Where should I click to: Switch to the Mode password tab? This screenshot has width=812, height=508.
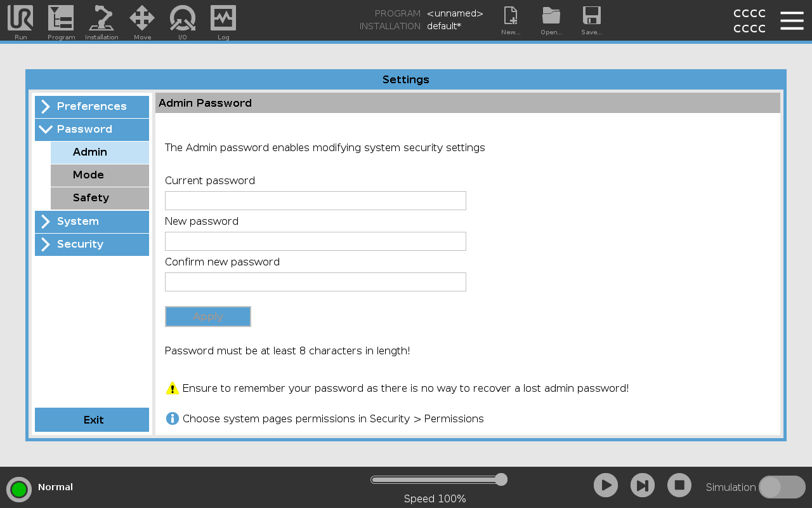(100, 175)
